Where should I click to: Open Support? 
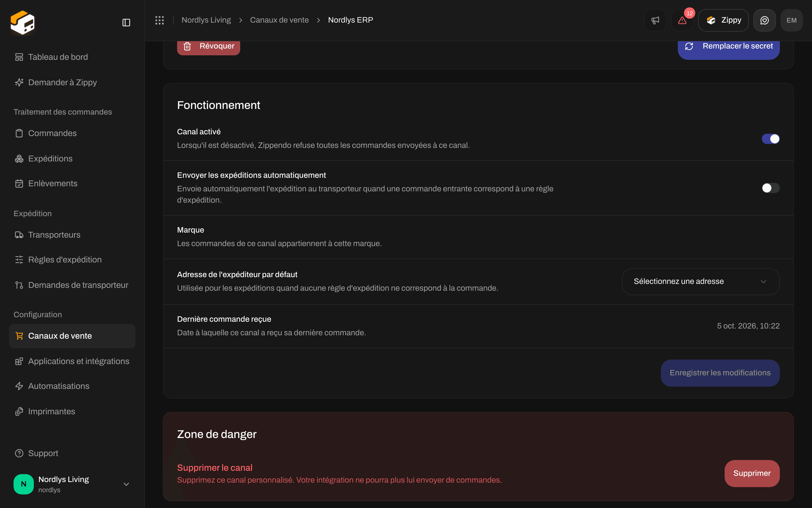[72, 453]
